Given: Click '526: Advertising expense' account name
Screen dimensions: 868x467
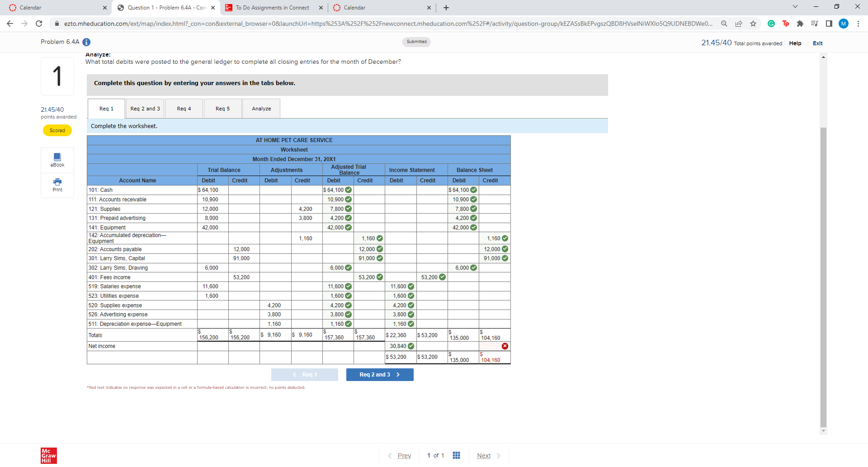Looking at the screenshot, I should 118,315.
